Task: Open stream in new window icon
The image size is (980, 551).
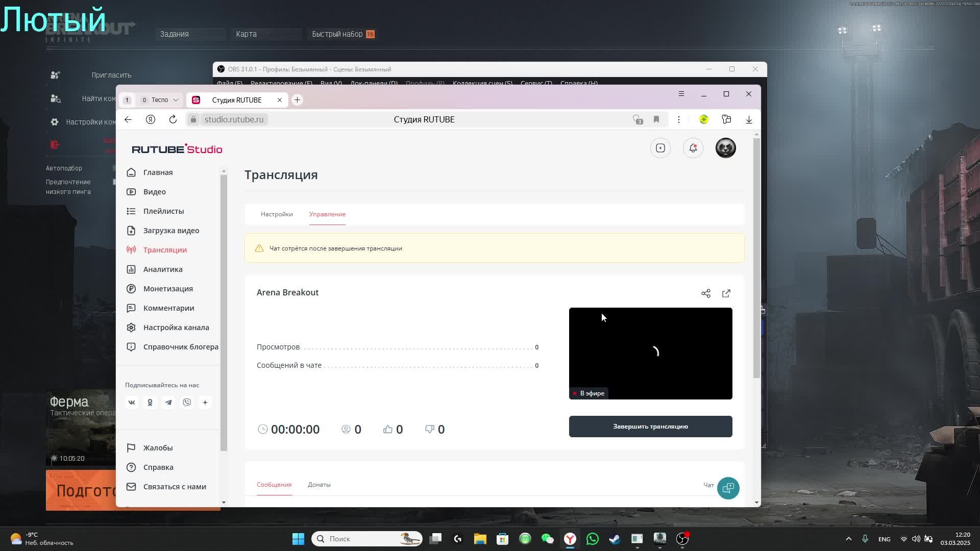Action: (726, 293)
